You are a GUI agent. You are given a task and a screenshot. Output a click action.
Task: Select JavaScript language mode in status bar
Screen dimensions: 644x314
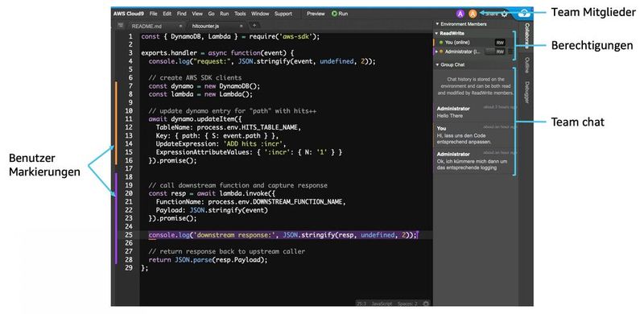click(382, 304)
